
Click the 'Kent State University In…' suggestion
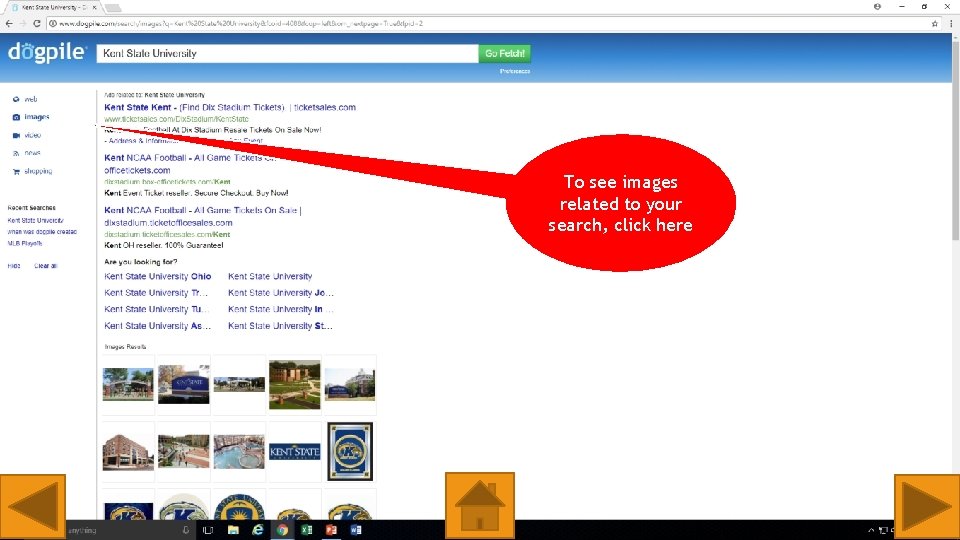(280, 309)
